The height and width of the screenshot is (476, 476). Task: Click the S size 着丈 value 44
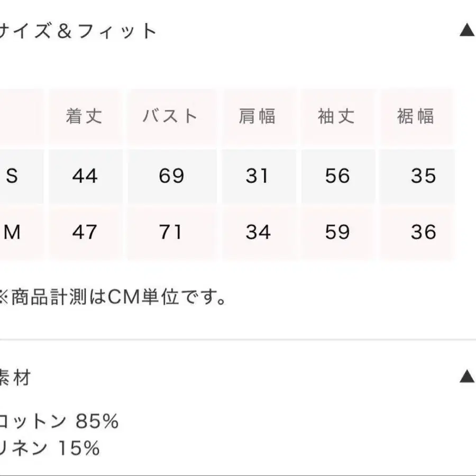tap(85, 176)
